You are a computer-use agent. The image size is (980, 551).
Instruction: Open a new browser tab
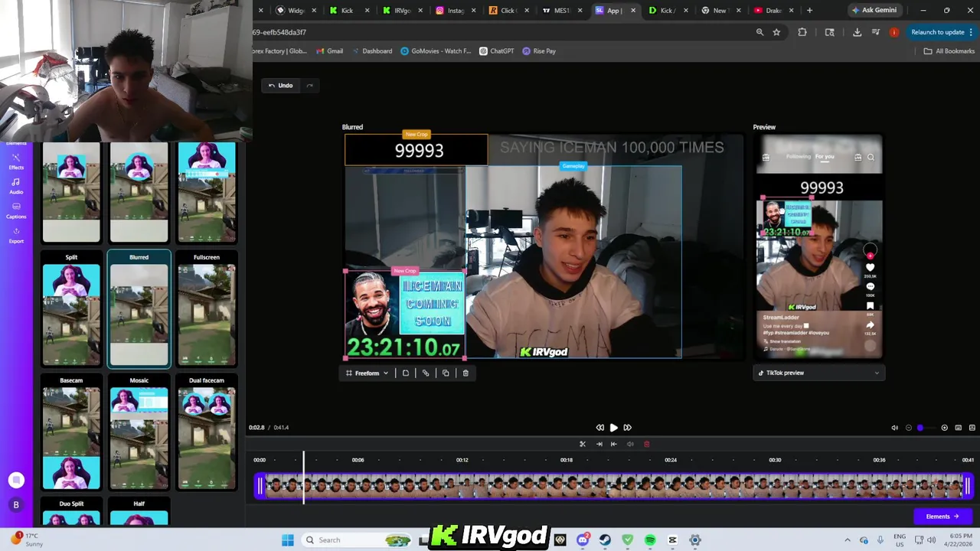(809, 11)
